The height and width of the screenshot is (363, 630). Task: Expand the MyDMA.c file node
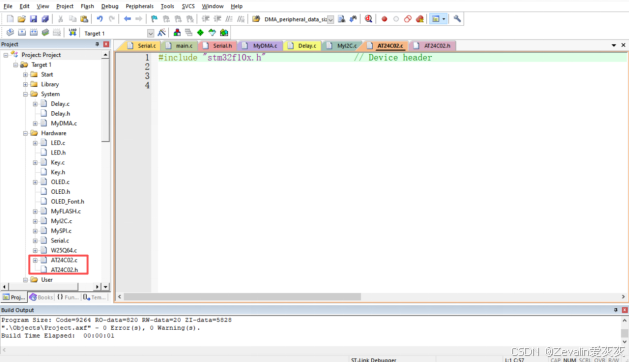coord(35,123)
